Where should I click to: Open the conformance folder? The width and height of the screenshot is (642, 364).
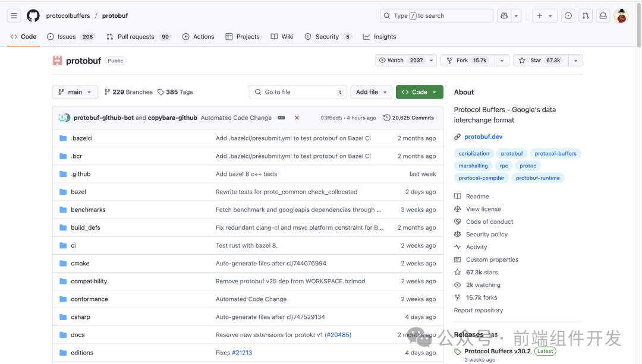(89, 299)
